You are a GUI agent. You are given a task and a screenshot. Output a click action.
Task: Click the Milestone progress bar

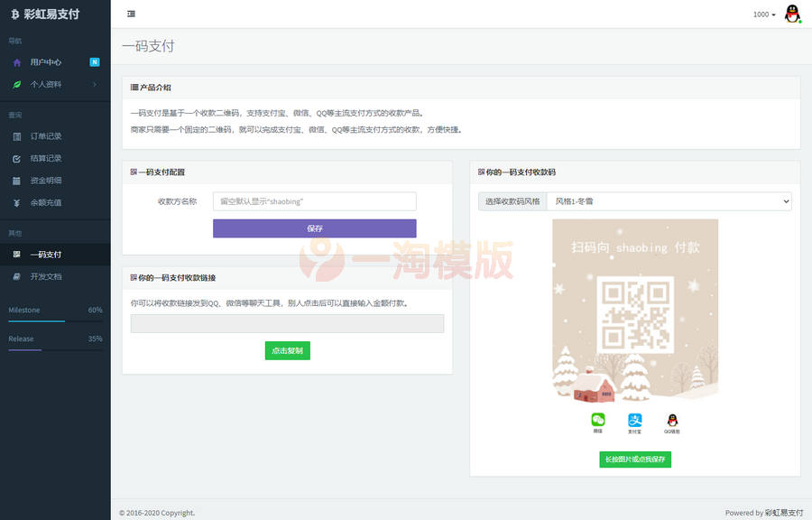(55, 320)
